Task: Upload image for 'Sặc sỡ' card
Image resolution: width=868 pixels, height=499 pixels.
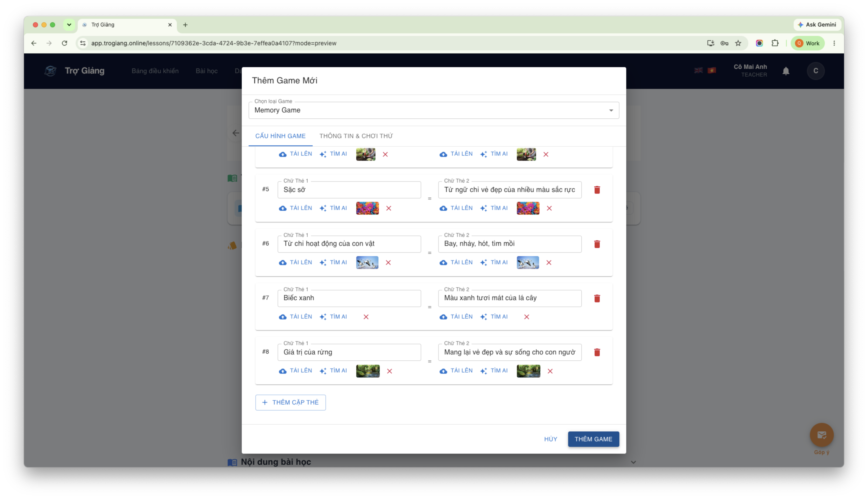Action: point(295,208)
